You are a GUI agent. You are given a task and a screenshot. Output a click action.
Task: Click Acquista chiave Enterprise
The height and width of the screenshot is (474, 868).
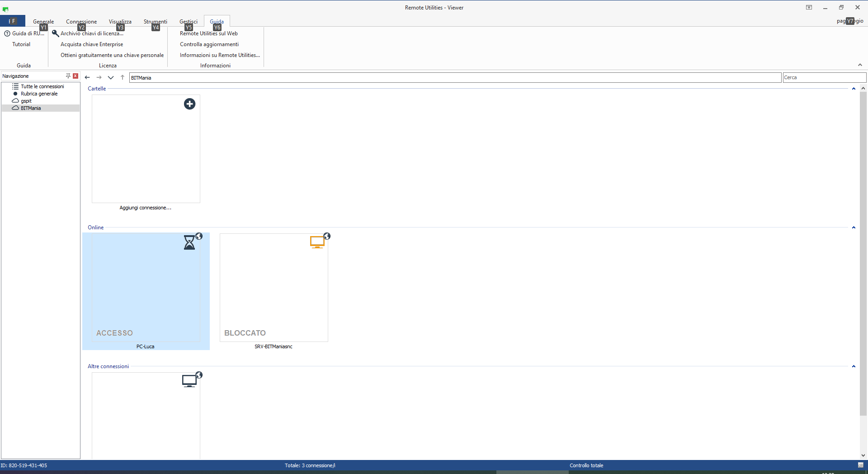[x=92, y=44]
